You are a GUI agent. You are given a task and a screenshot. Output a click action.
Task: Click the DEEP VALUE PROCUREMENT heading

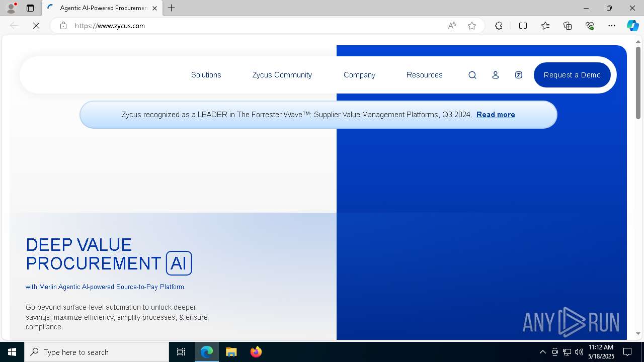pos(109,254)
